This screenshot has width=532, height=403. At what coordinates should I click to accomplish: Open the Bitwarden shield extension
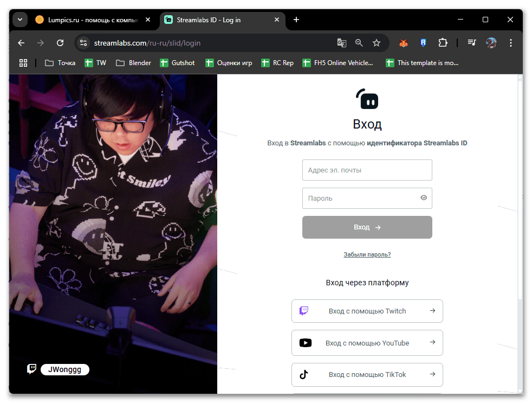coord(423,43)
